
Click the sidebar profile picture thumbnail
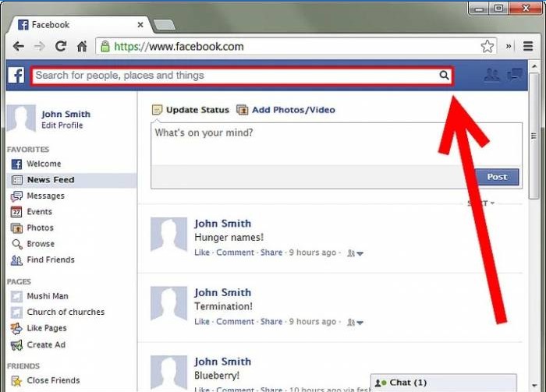(x=21, y=119)
